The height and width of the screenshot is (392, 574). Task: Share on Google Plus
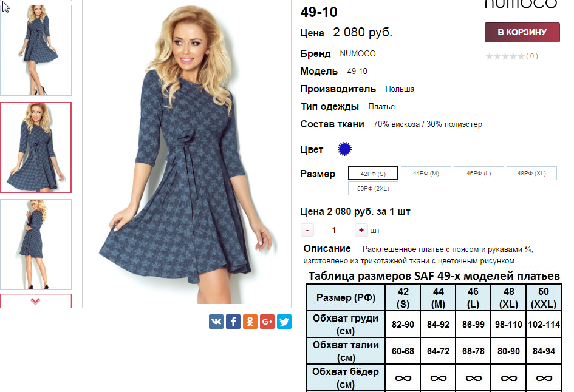tap(267, 322)
